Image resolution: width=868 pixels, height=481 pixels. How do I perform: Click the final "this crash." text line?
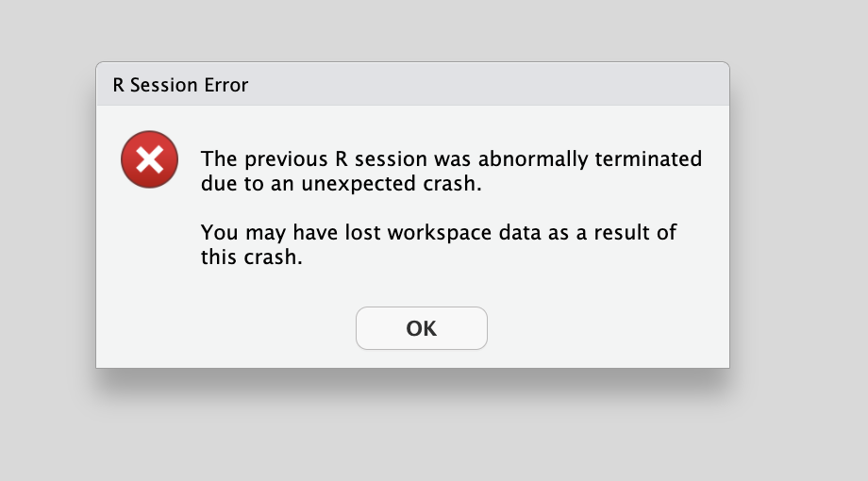[251, 257]
